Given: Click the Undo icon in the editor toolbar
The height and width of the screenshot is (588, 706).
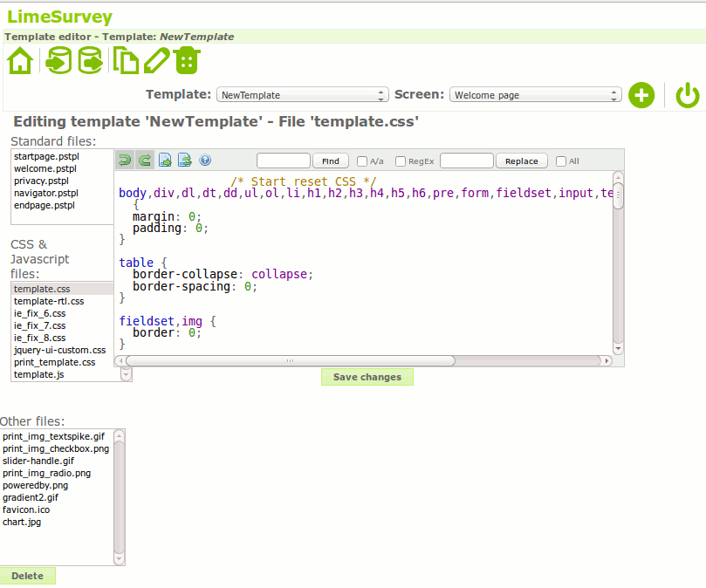Looking at the screenshot, I should [x=125, y=161].
